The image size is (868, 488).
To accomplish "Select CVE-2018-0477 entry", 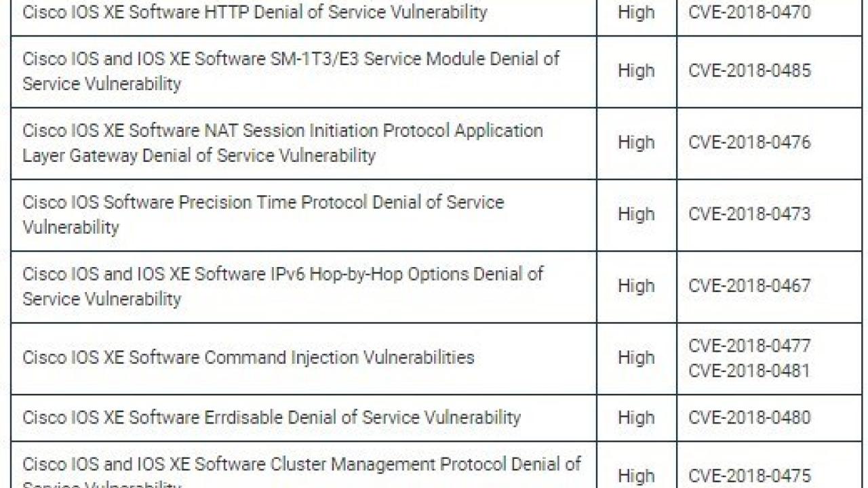I will [x=749, y=346].
